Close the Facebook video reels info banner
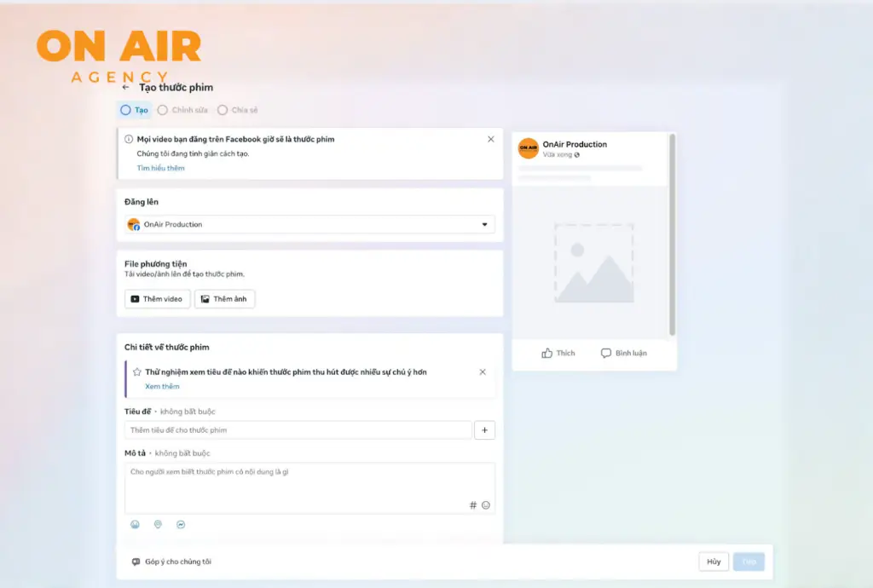 coord(490,139)
